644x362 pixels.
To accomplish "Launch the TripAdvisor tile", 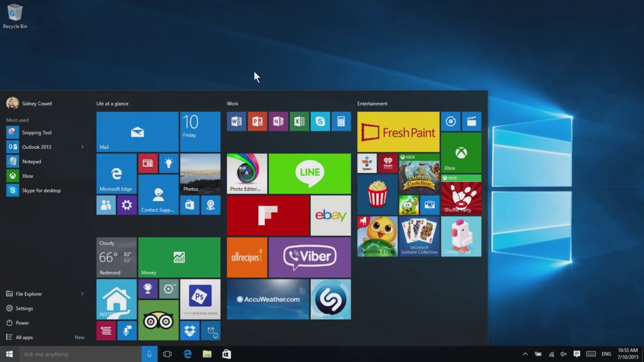I will (158, 322).
